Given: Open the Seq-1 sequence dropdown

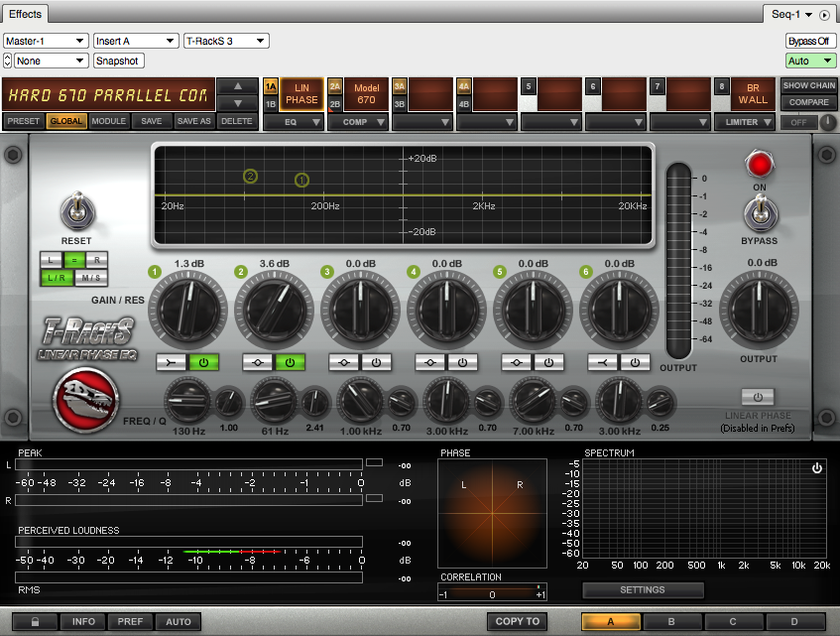Looking at the screenshot, I should [x=792, y=15].
